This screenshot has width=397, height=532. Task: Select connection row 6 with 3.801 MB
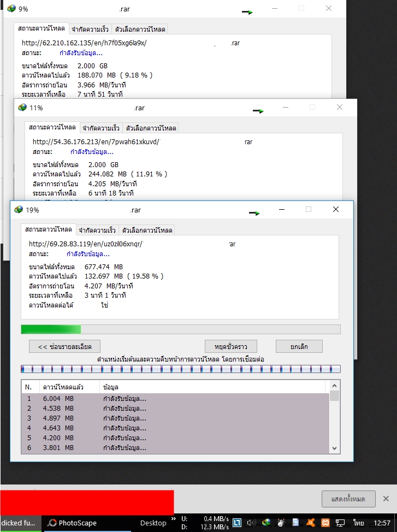click(x=175, y=448)
